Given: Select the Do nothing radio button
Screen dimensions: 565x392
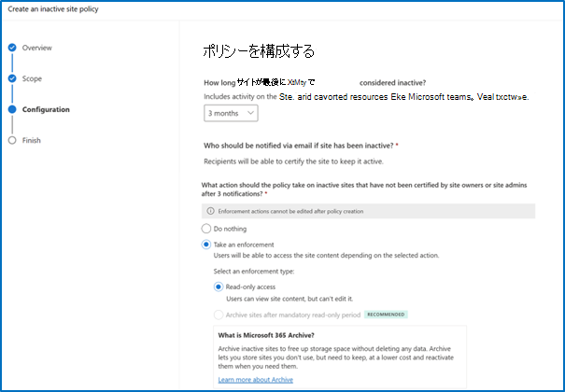Looking at the screenshot, I should pos(206,229).
